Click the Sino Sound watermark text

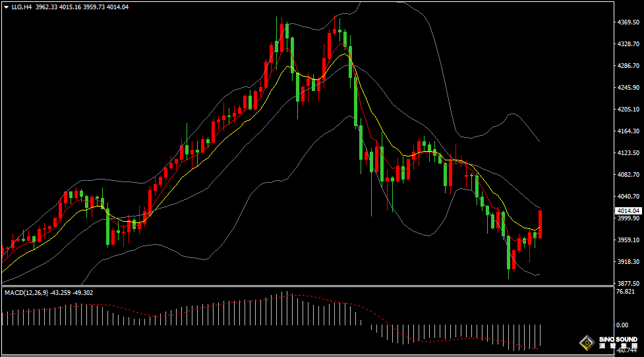[x=618, y=343]
